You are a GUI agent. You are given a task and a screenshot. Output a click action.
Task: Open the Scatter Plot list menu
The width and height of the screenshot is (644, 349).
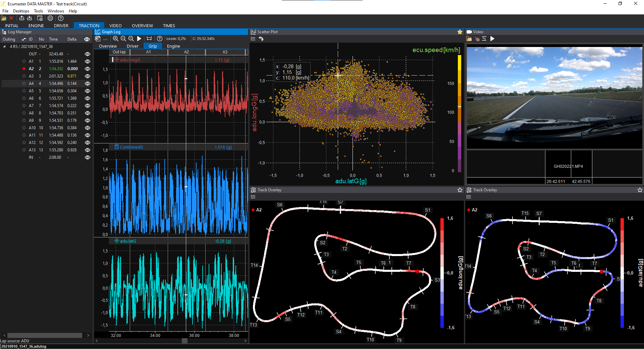point(253,39)
